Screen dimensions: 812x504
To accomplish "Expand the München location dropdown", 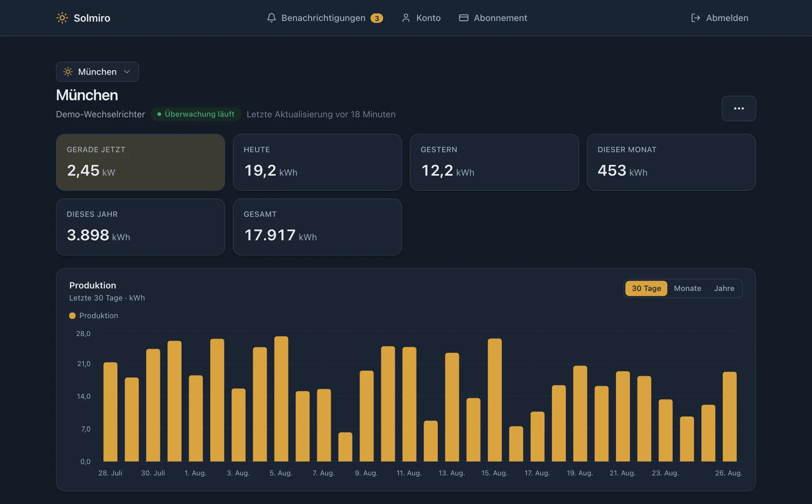I will pos(97,72).
